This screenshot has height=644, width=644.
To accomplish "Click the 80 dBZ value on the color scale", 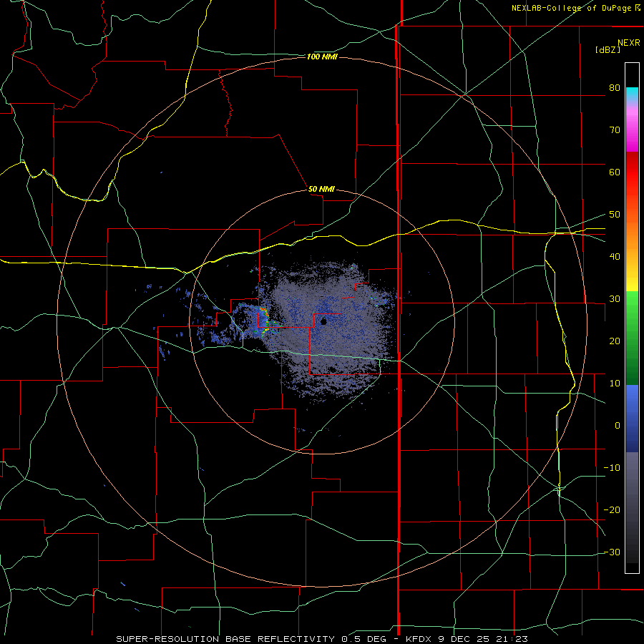I will pos(615,88).
